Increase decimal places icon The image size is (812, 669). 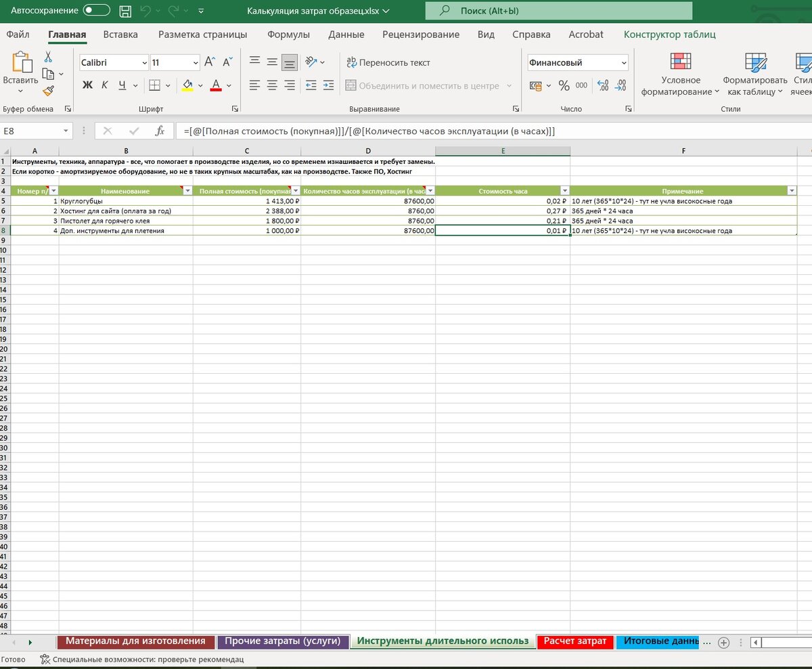click(603, 86)
